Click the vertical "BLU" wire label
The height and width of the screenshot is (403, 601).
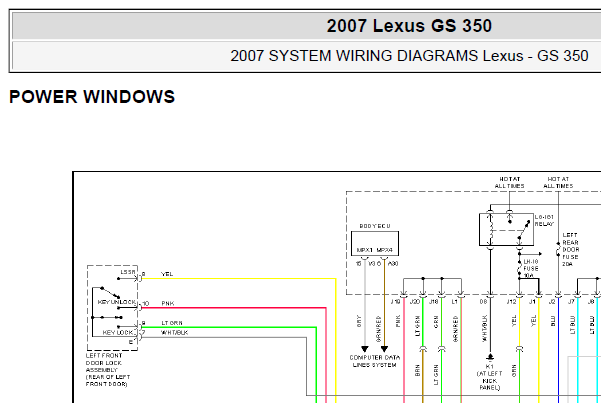[x=553, y=321]
